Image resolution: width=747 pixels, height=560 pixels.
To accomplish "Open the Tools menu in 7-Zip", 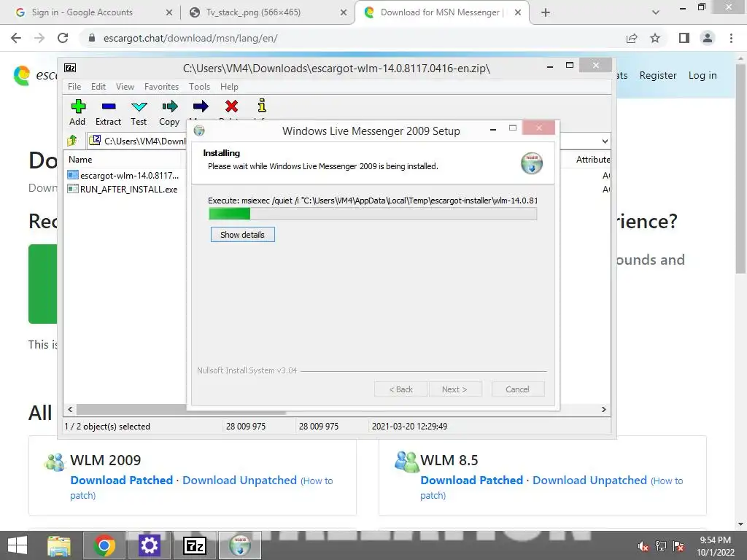I will 199,87.
